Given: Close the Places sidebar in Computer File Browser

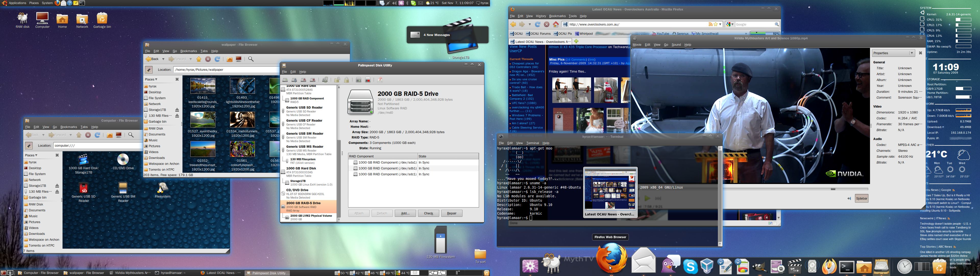Looking at the screenshot, I should [x=57, y=155].
